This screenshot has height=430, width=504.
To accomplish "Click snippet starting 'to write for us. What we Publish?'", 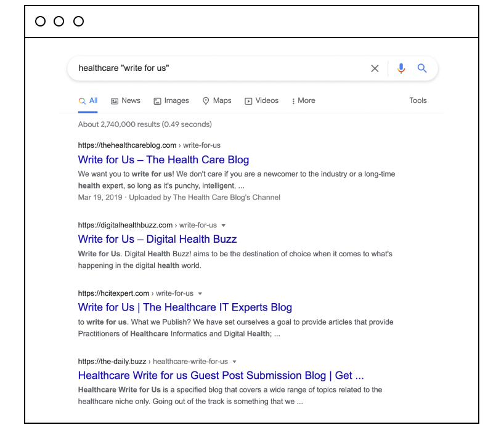I will [235, 328].
